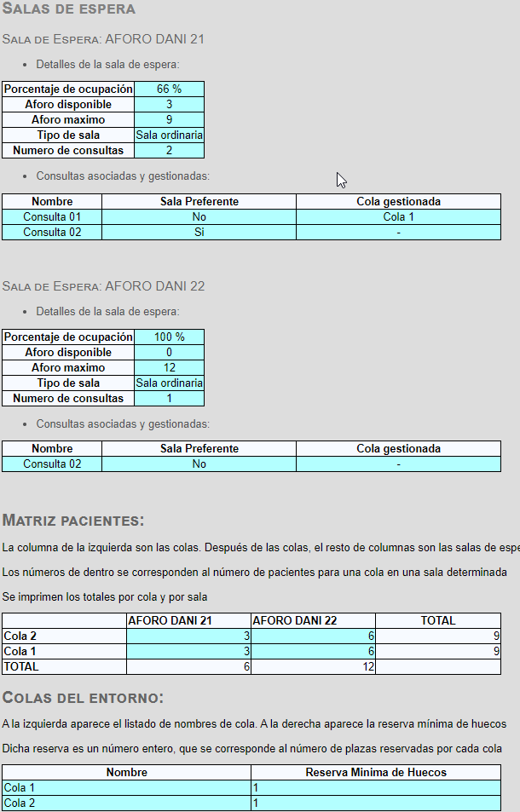This screenshot has height=812, width=520.
Task: Select the 'Cola 2' row in queue list
Action: pyautogui.click(x=251, y=803)
